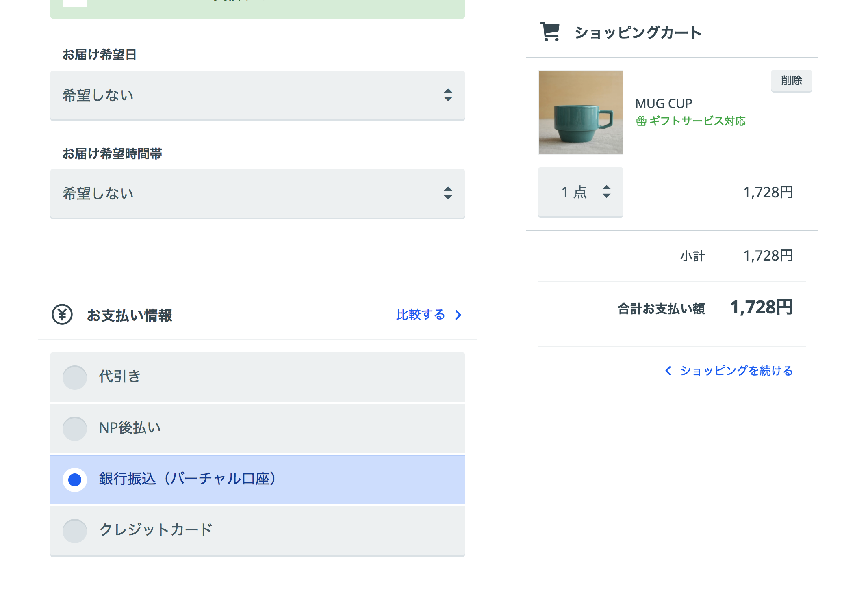Click the green mug cup thumbnail
Viewport: 868px width, 592px height.
580,112
